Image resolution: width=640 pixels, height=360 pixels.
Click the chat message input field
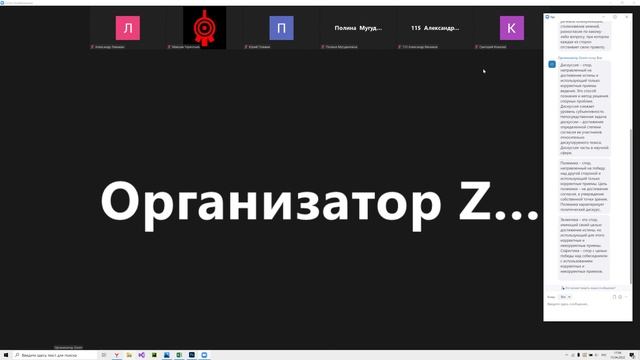click(587, 309)
